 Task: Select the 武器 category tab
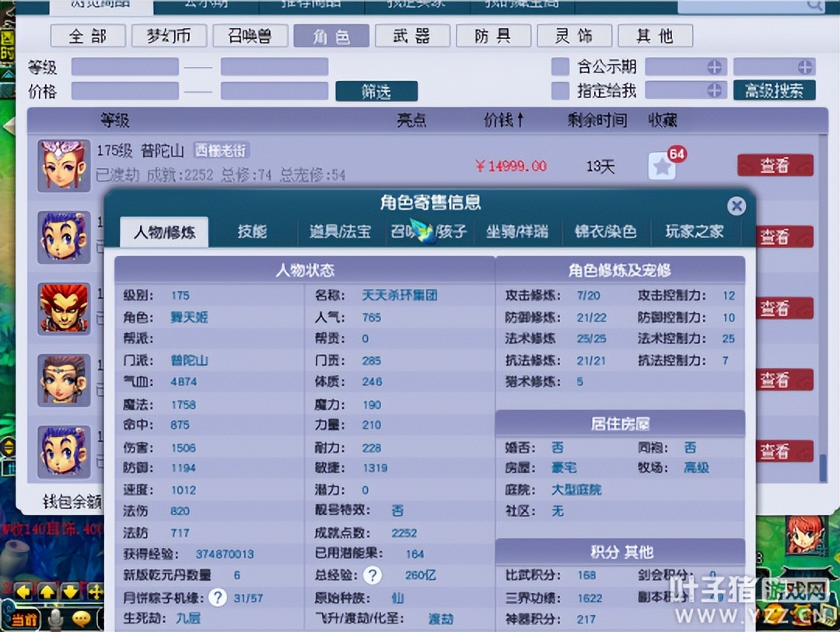coord(412,36)
